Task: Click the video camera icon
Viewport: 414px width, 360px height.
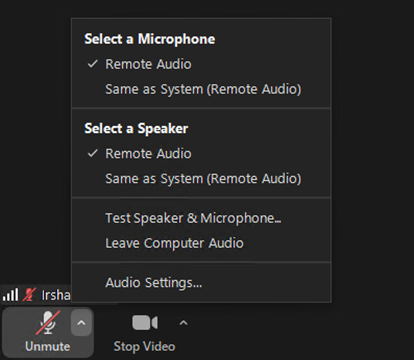Action: pos(145,323)
